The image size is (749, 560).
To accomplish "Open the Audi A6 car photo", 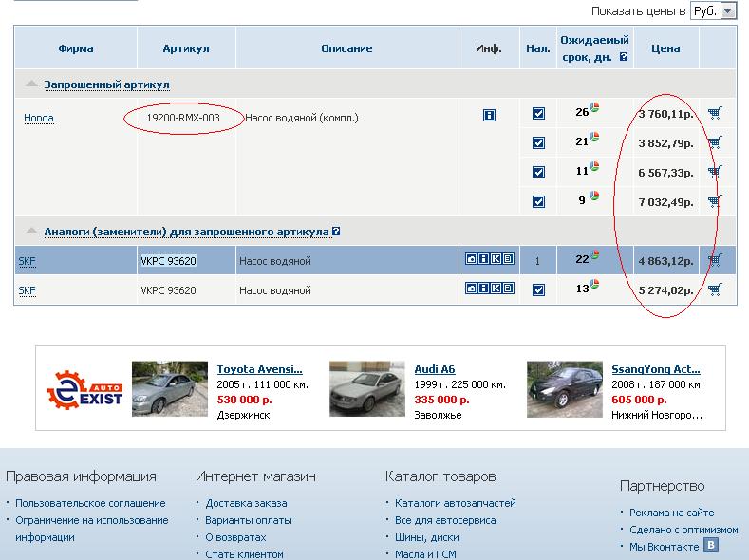I will pos(366,389).
